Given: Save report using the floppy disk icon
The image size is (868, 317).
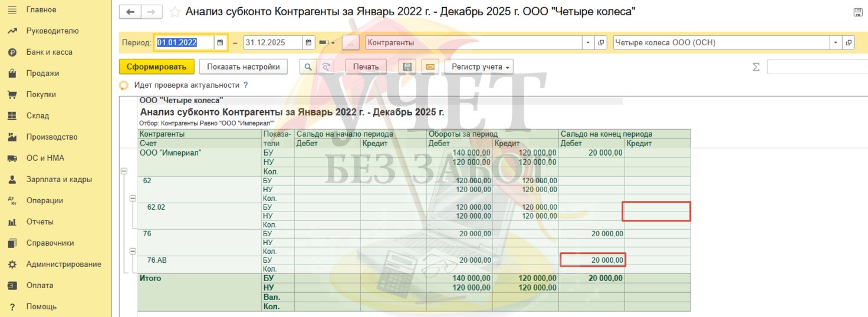Looking at the screenshot, I should point(407,67).
